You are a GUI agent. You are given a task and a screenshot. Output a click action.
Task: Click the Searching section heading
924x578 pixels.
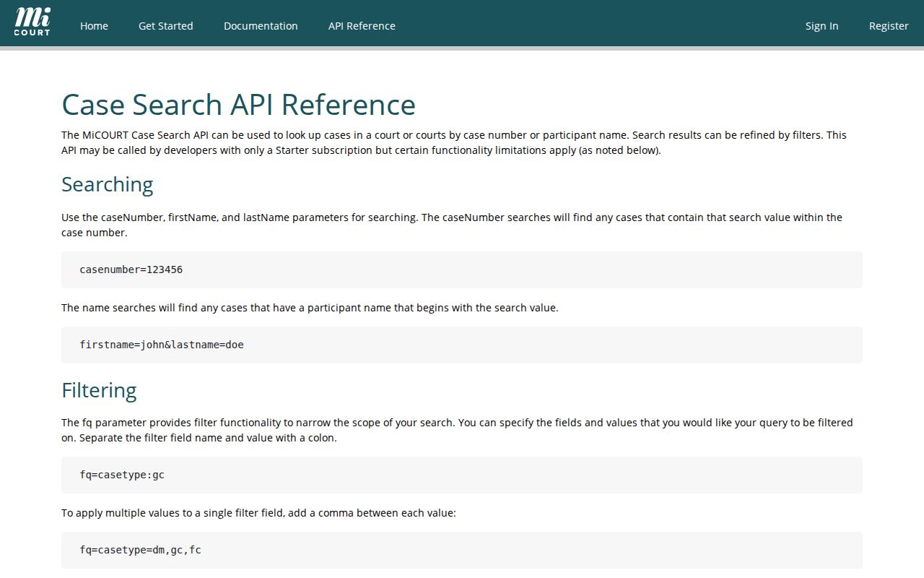tap(107, 184)
